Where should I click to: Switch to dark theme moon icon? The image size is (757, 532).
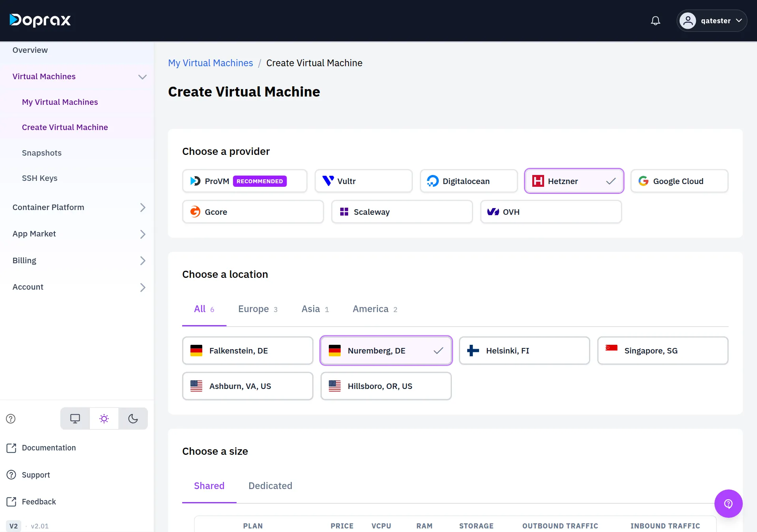(x=133, y=419)
